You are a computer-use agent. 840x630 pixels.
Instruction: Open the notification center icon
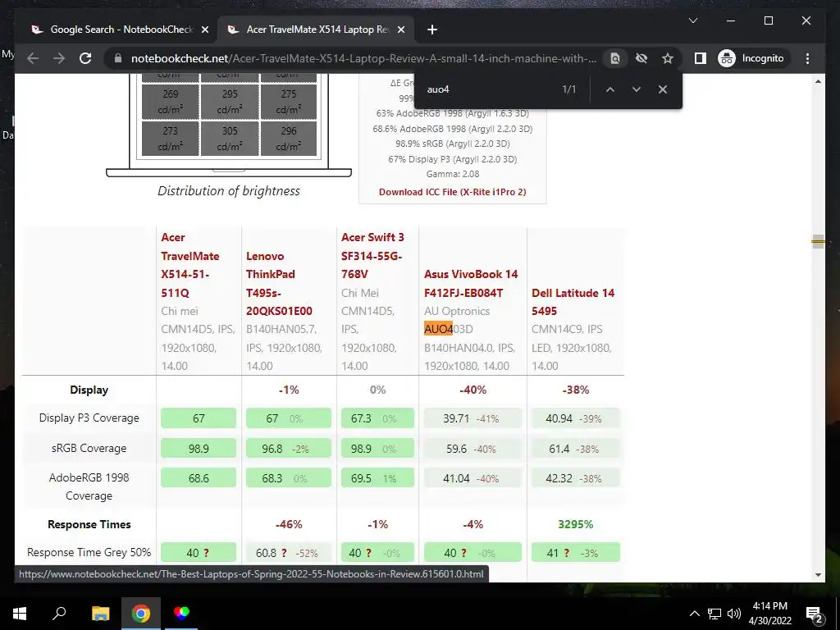pos(815,614)
